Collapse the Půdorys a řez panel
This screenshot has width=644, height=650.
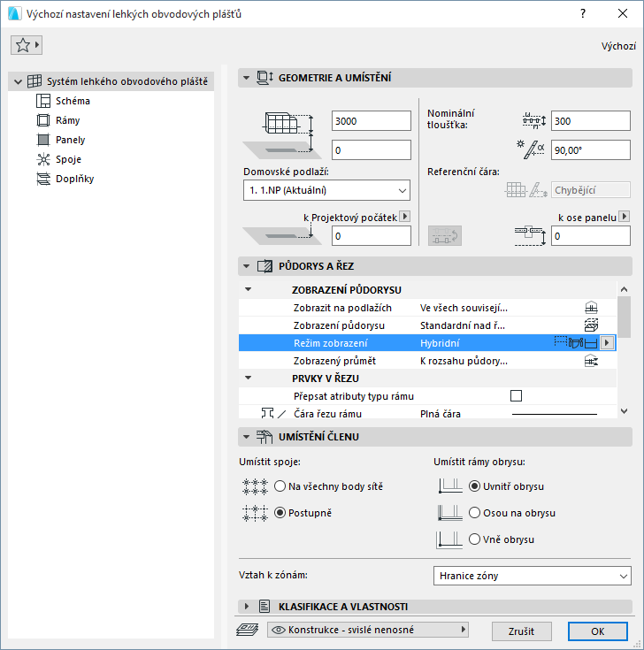246,266
